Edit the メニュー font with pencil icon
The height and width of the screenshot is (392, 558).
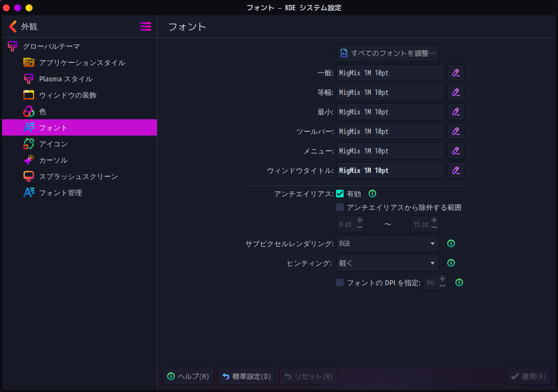point(455,151)
